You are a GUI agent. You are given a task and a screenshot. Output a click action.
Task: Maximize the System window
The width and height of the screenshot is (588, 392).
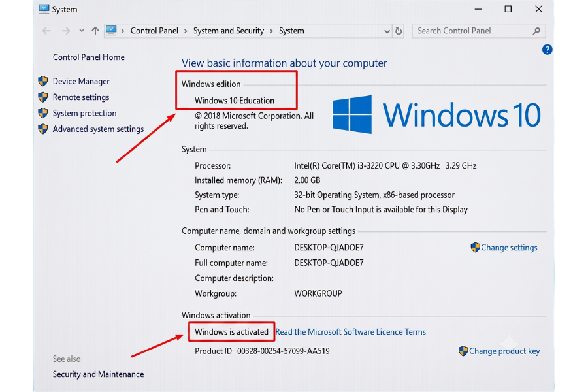(x=508, y=9)
